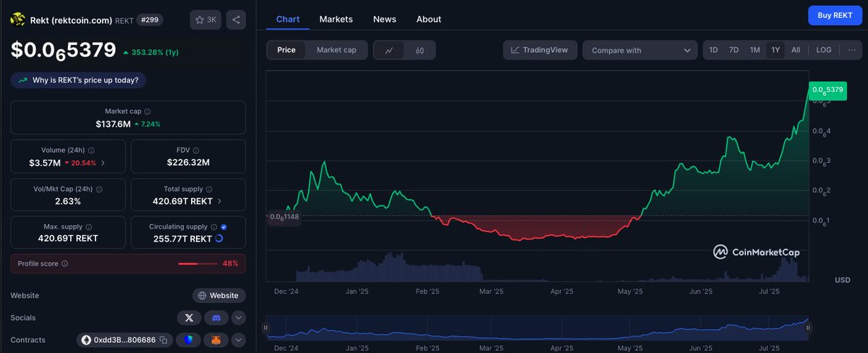868x353 pixels.
Task: Click Market cap info icon
Action: 148,112
